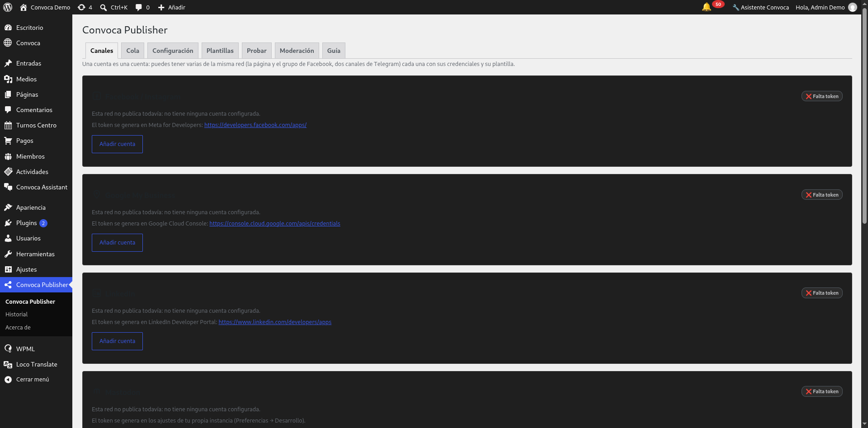Screen dimensions: 868x428
Task: Open the Guía tab
Action: point(334,51)
